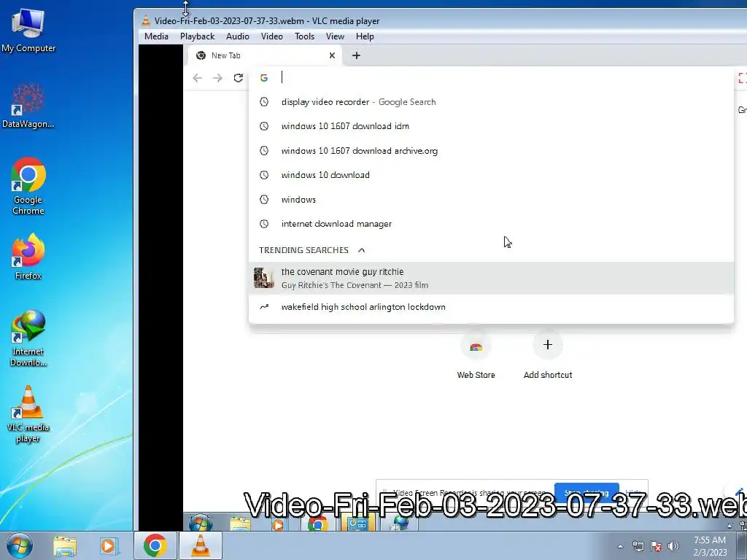Open the VLC Media menu
The image size is (747, 560).
[x=156, y=36]
